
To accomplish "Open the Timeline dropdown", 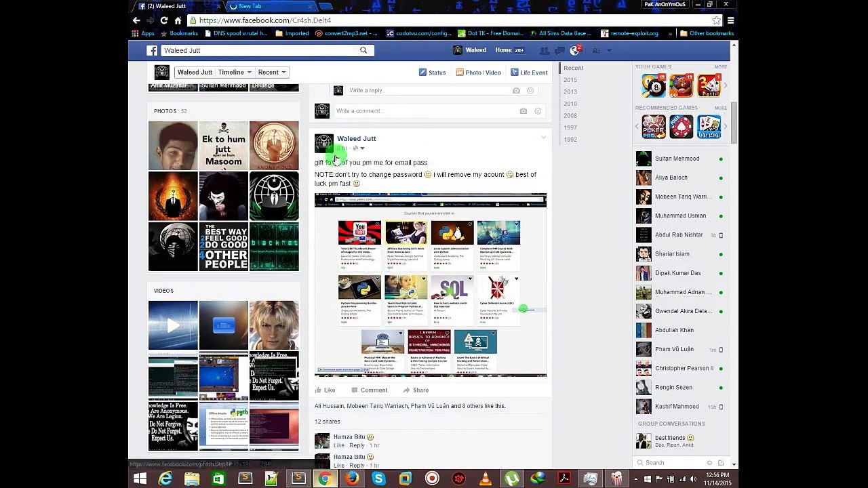I will coord(235,72).
